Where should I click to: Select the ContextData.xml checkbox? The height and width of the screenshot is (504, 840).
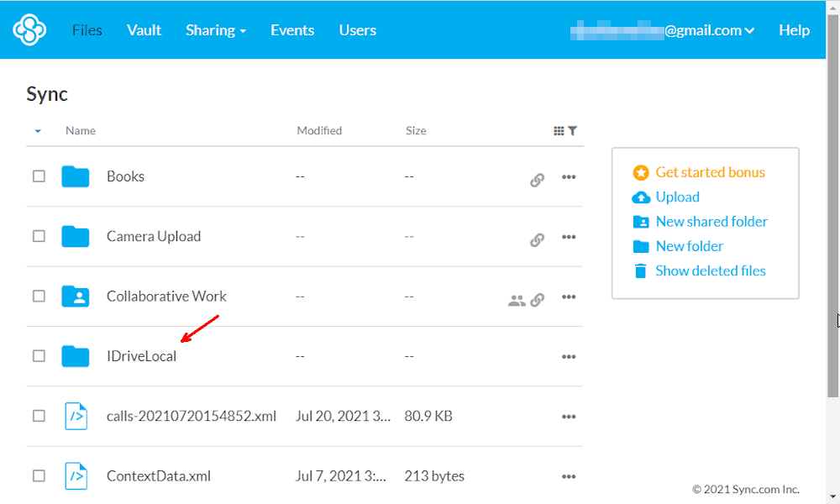(39, 476)
